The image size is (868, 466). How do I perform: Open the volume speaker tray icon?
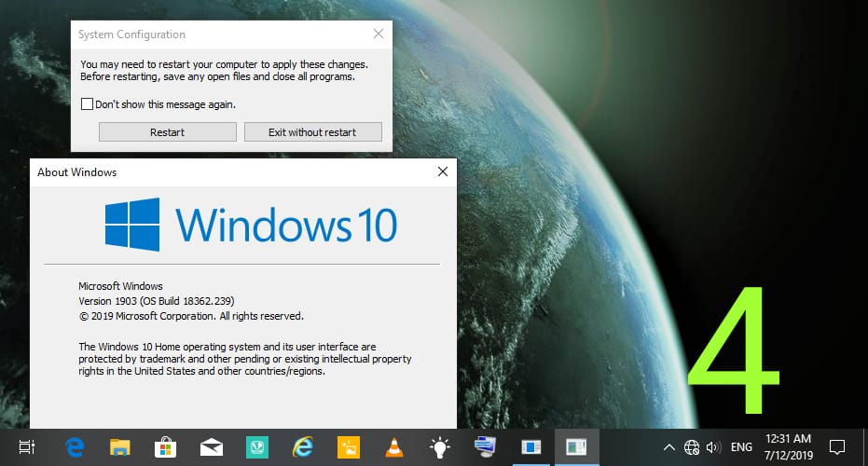pos(713,447)
